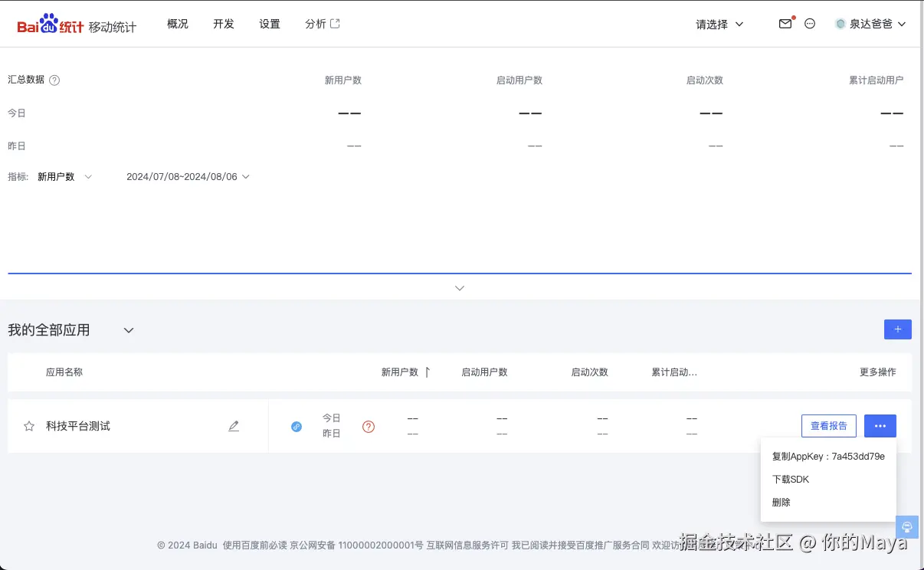Toggle the summary panel collapse chevron
This screenshot has width=924, height=570.
[460, 288]
